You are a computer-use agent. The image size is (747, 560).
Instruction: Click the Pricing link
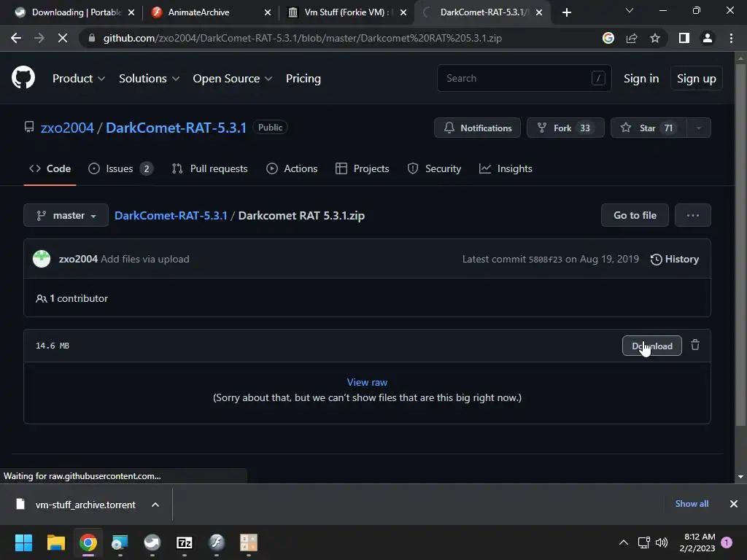click(303, 79)
